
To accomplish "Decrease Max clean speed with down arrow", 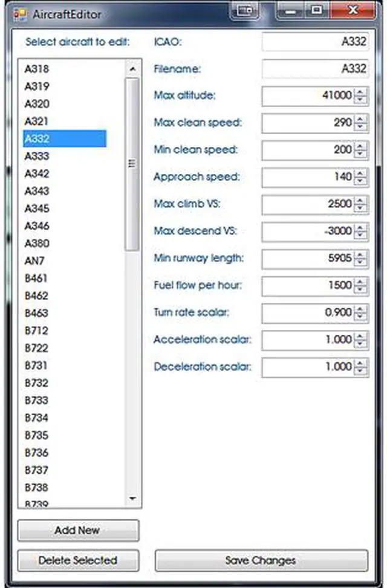I will tap(361, 126).
